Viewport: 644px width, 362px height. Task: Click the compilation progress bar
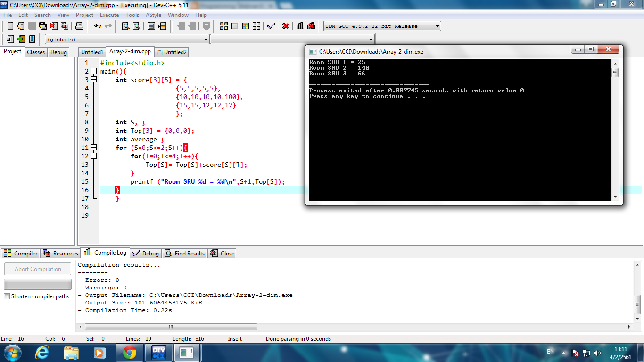pyautogui.click(x=38, y=284)
